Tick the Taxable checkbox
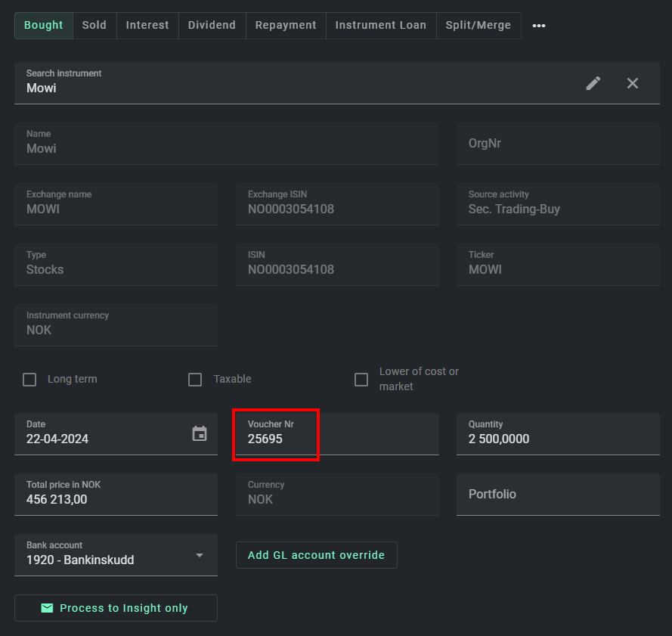 tap(195, 380)
